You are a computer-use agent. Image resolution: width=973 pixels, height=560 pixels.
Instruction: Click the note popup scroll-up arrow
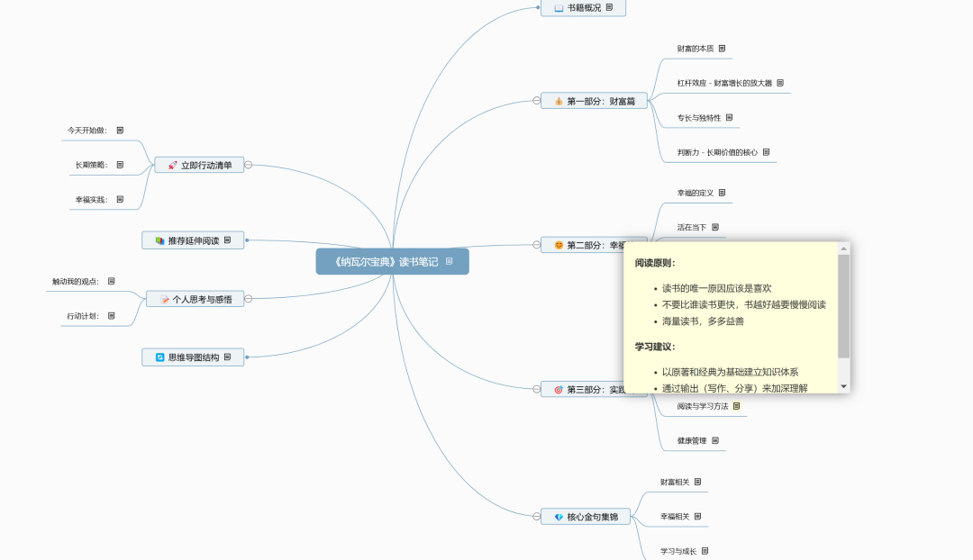point(843,248)
